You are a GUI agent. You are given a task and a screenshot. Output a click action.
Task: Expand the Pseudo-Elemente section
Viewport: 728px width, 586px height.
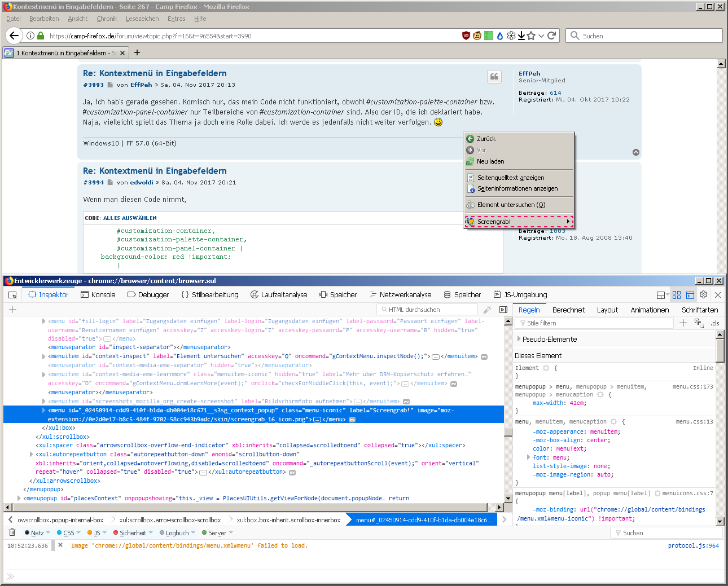[x=519, y=339]
